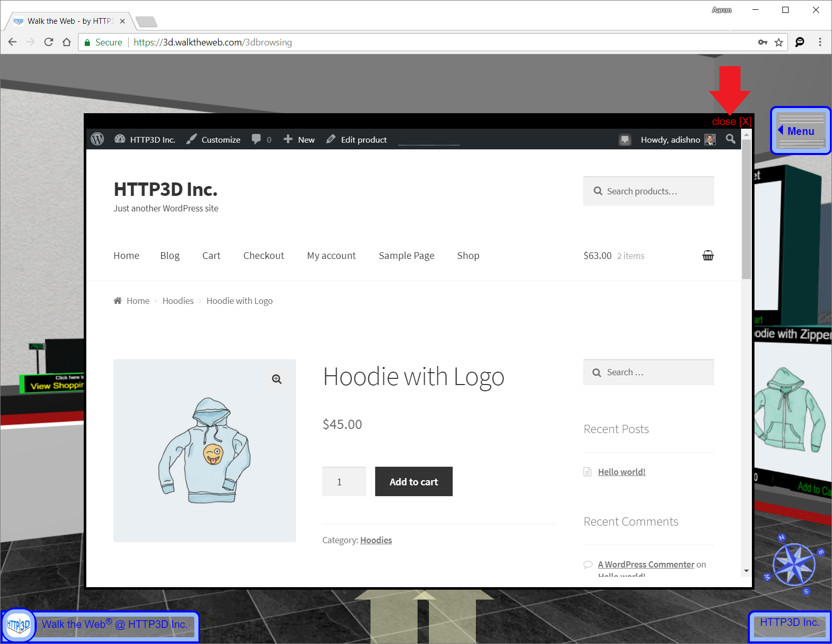Zoom the product image with magnifier icon
Image resolution: width=832 pixels, height=644 pixels.
coord(277,379)
